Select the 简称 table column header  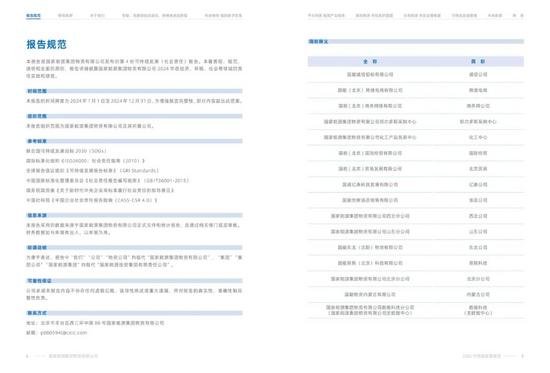click(478, 61)
